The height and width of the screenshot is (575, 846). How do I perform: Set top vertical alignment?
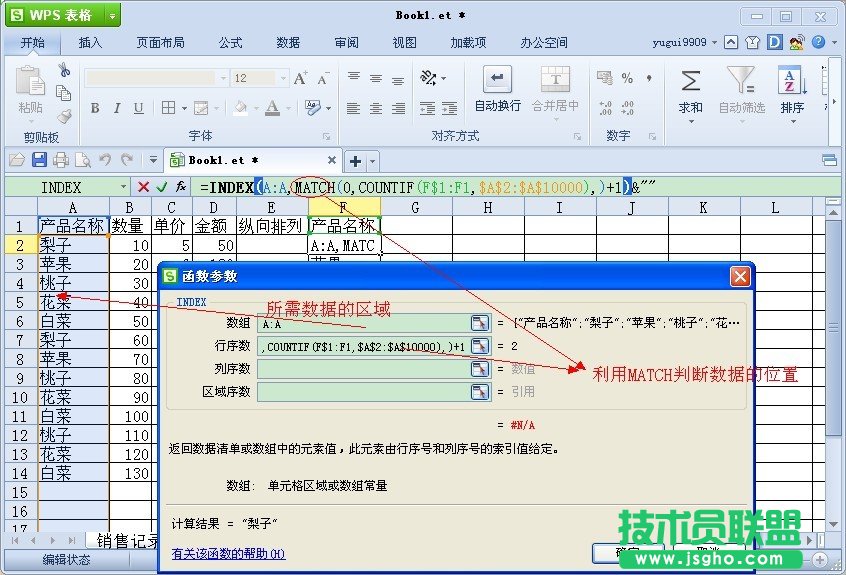(x=354, y=77)
